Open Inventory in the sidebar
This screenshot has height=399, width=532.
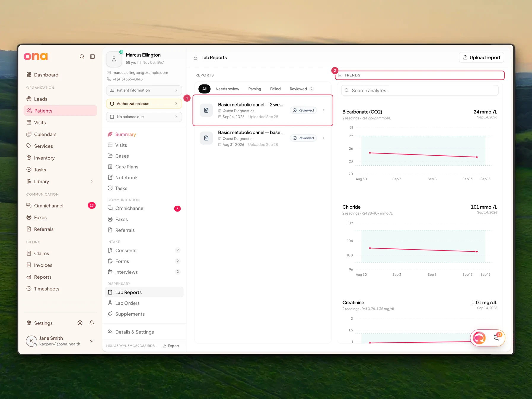click(60, 158)
